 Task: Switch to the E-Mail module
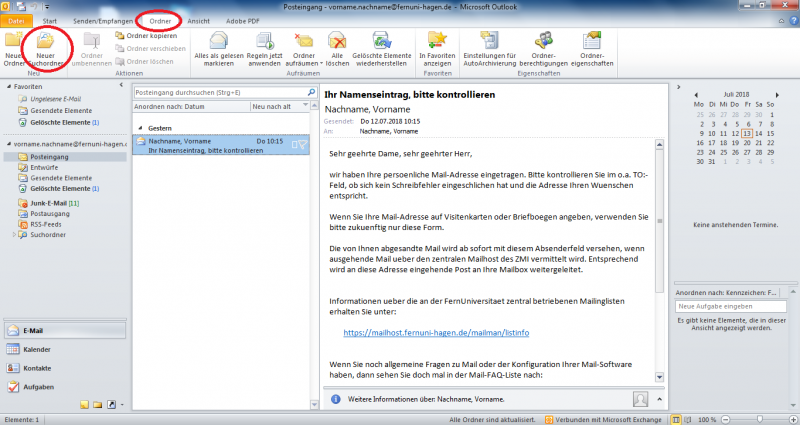click(65, 331)
